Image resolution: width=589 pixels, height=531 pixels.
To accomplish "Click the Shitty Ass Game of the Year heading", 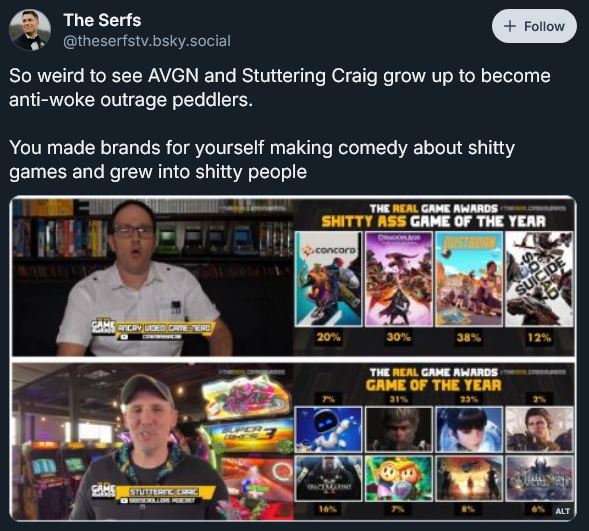I will coord(433,221).
